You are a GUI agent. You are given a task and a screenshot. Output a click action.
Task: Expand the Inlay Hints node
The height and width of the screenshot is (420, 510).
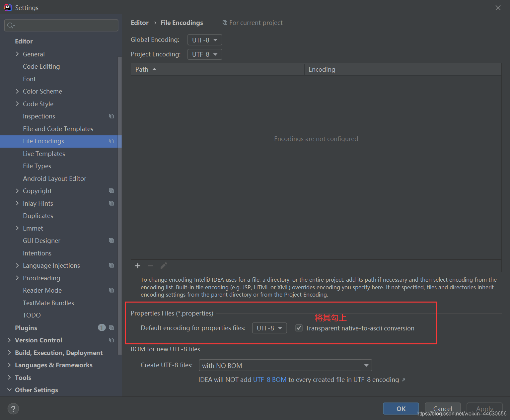coord(17,203)
